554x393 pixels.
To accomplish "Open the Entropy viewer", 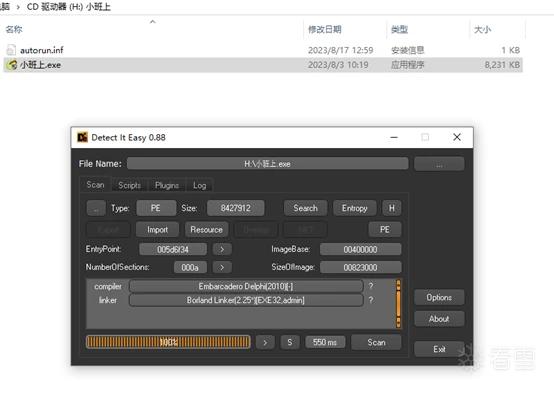I will pos(354,208).
